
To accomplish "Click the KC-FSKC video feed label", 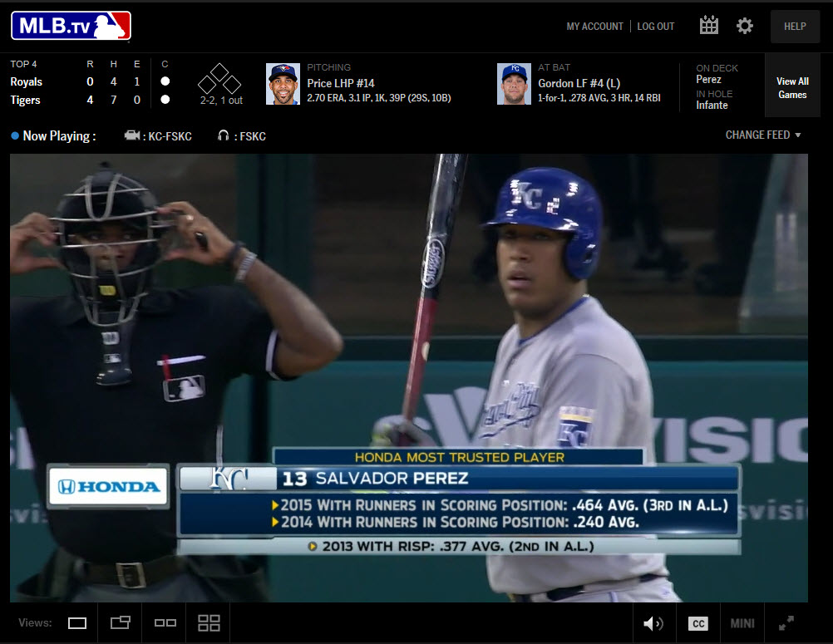I will [170, 136].
